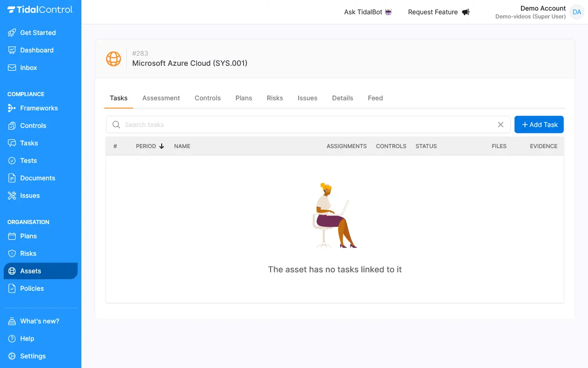This screenshot has height=368, width=588.
Task: Open Frameworks in sidebar
Action: click(x=39, y=108)
